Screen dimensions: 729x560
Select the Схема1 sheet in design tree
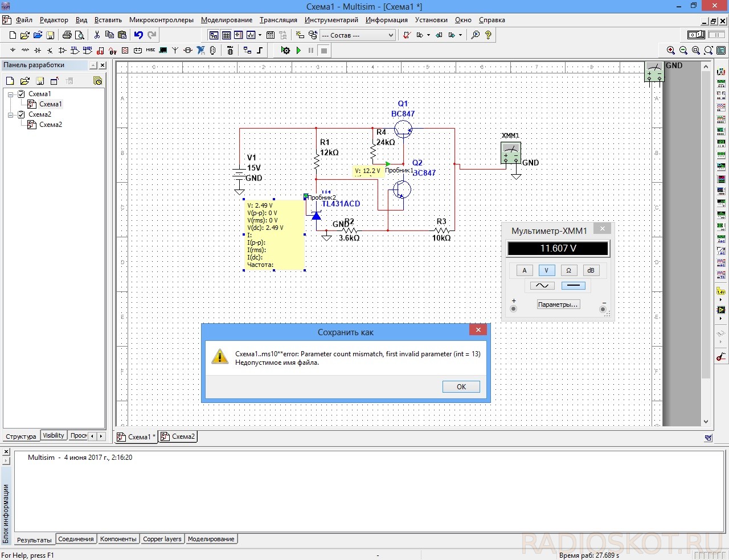pyautogui.click(x=50, y=104)
